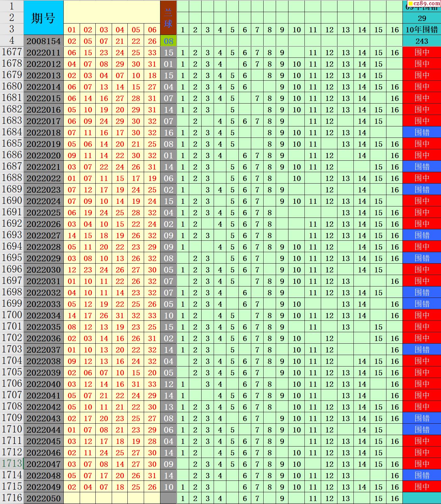Click spreadsheet row header 1716

(x=12, y=498)
